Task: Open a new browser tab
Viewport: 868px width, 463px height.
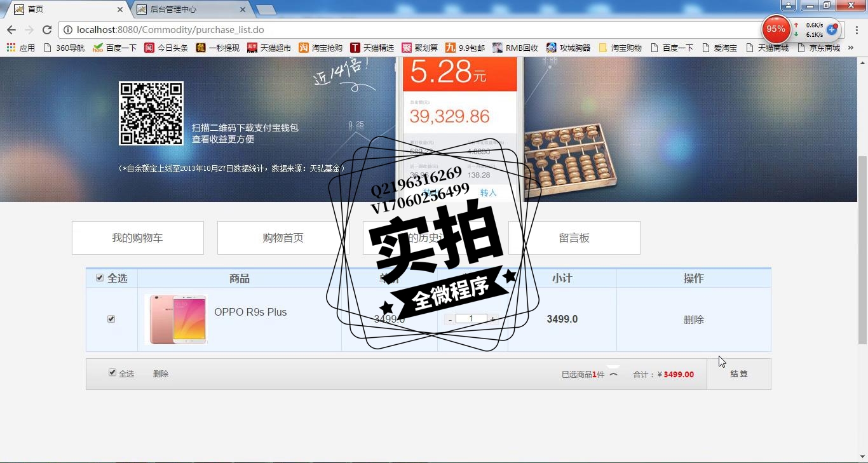Action: pyautogui.click(x=265, y=10)
